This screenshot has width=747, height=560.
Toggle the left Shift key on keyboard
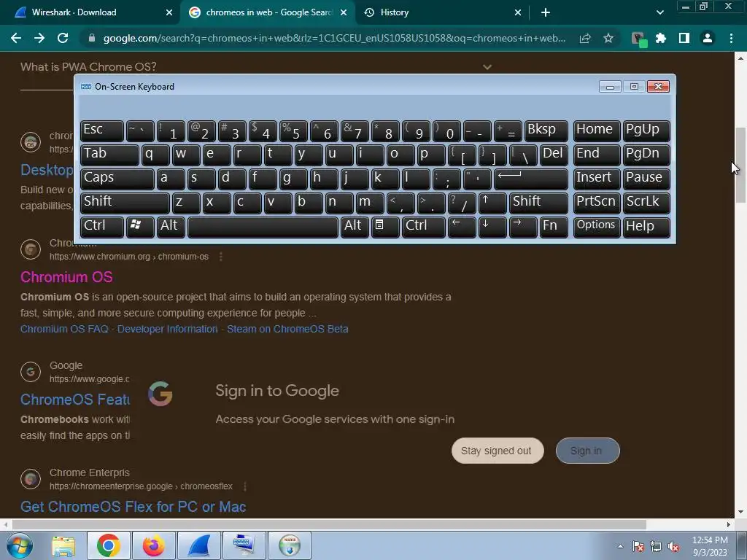click(125, 203)
